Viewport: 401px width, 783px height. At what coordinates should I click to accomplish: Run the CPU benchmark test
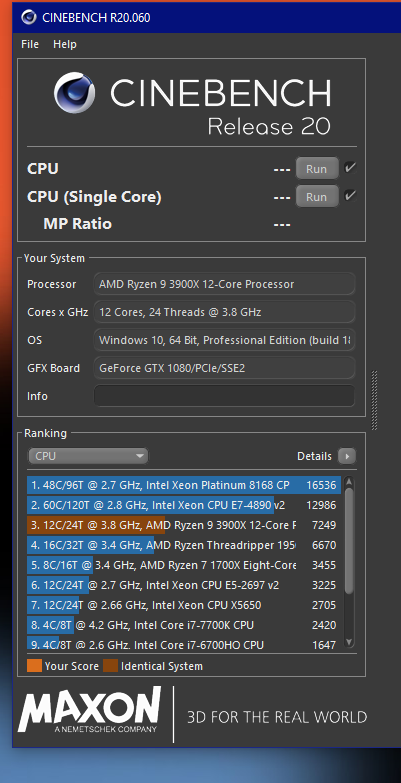point(317,169)
